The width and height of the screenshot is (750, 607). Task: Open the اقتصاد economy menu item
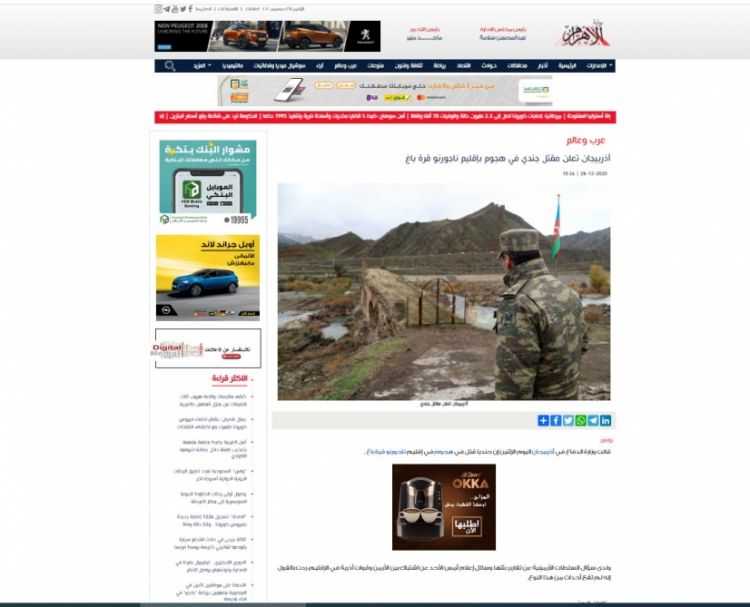[463, 66]
